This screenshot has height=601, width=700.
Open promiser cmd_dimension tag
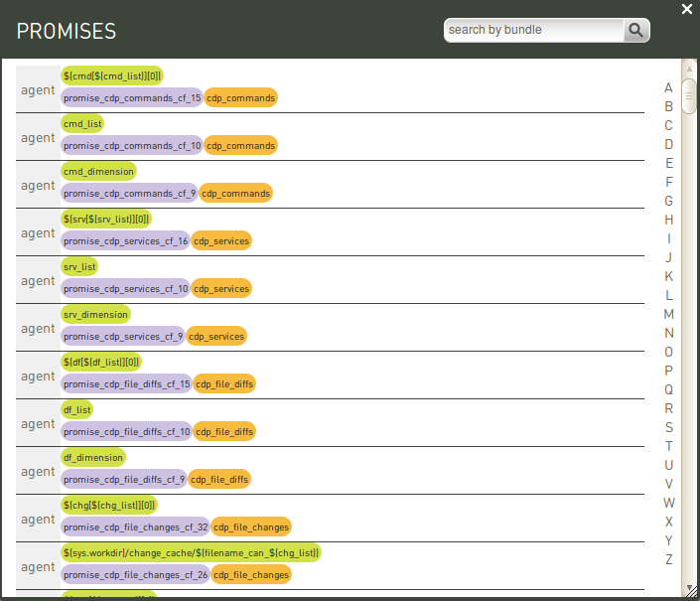98,172
